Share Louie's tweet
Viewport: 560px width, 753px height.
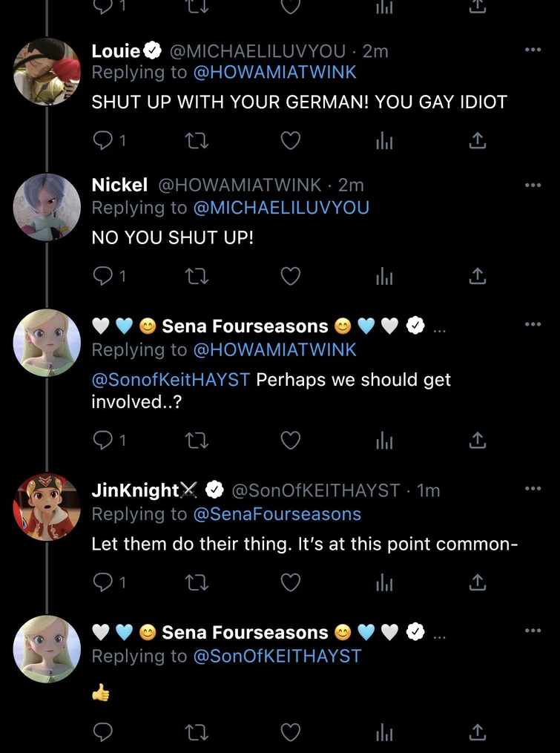coord(478,140)
